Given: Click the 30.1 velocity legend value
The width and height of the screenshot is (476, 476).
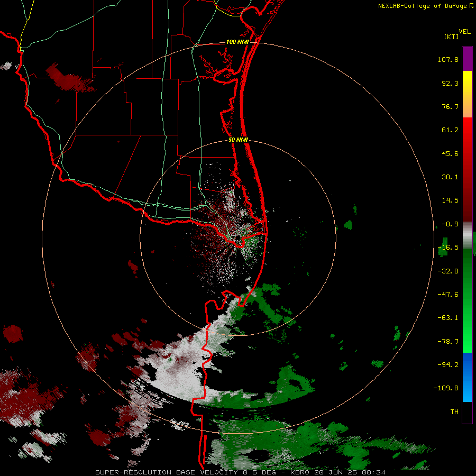Looking at the screenshot, I should [x=450, y=177].
